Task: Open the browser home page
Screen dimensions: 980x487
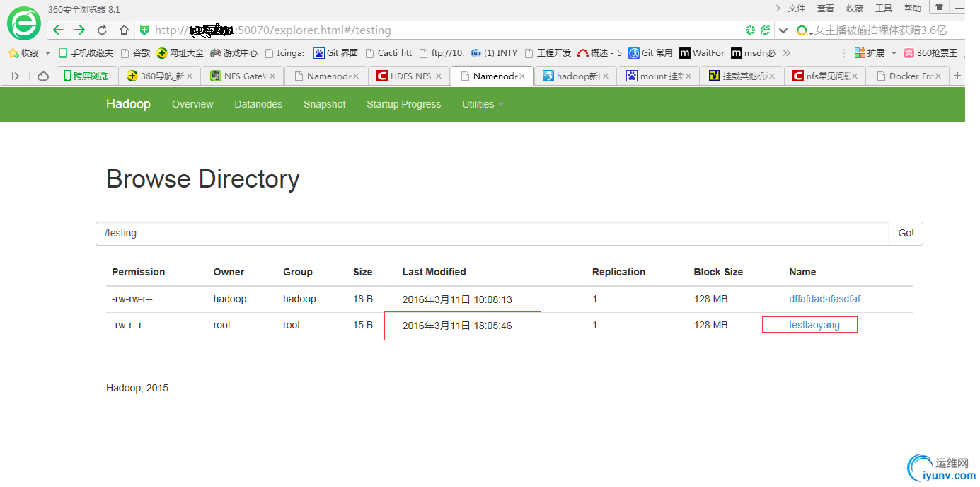Action: pos(124,30)
